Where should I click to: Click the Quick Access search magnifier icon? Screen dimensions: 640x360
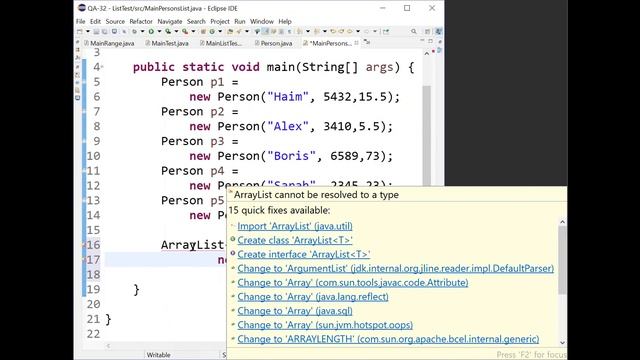(413, 31)
